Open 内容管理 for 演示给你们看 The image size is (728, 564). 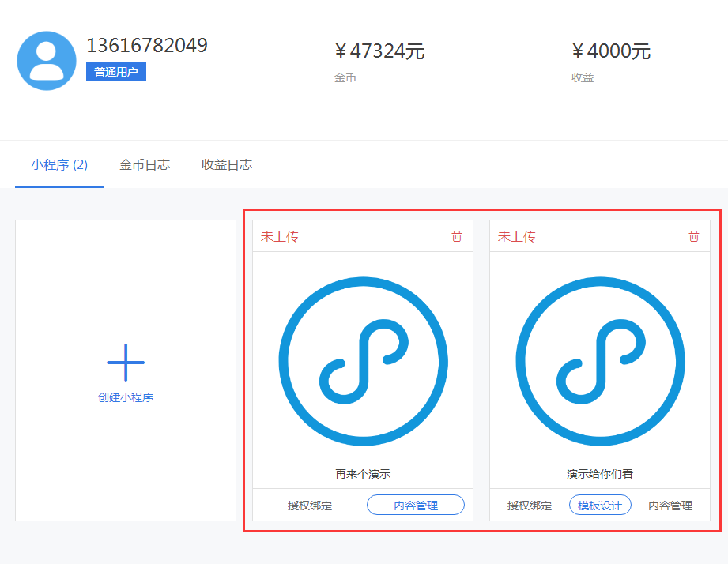point(670,506)
